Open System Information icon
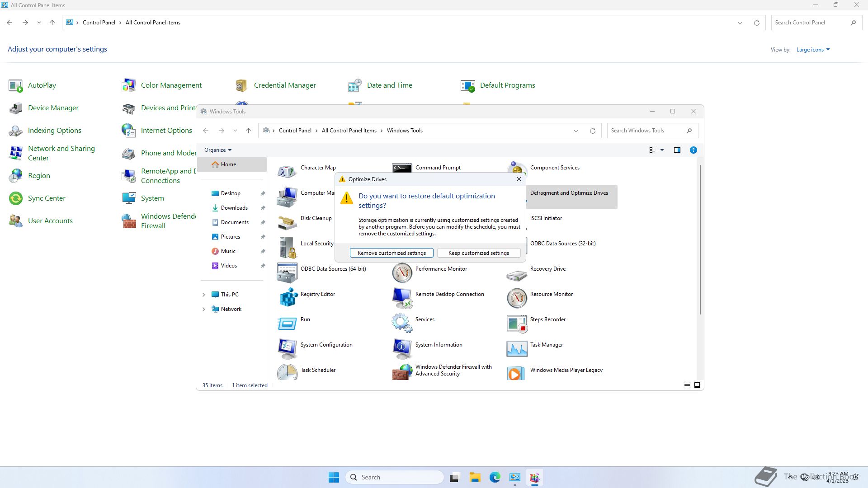Screen dimensions: 868x488 (402, 348)
